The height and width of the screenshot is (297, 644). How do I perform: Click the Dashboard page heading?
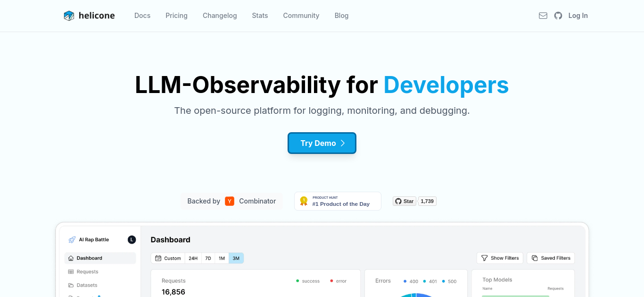171,240
